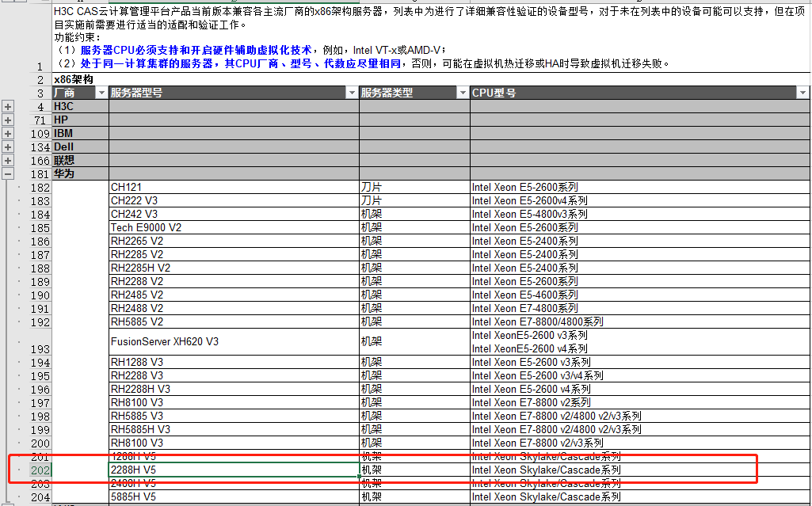812x506 pixels.
Task: Collapse the 华为 group outline
Action: click(x=8, y=174)
